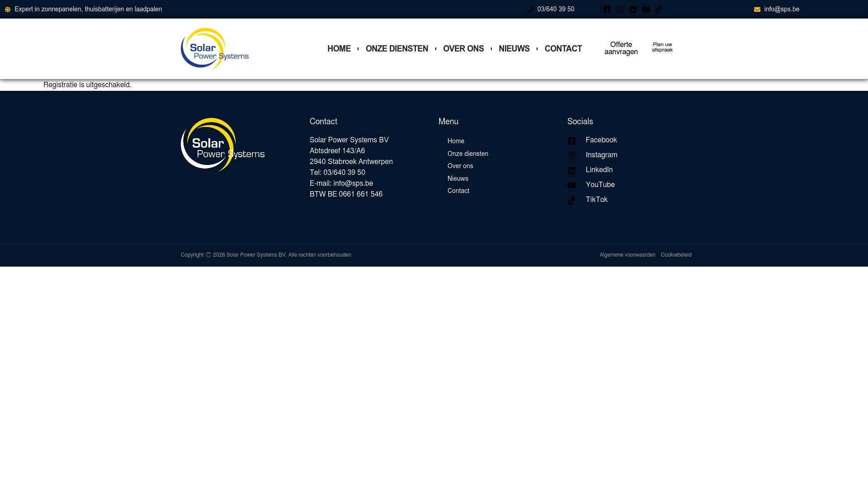Click 'Registratie is uitgeschakeld.' message
The image size is (868, 488).
click(x=87, y=85)
